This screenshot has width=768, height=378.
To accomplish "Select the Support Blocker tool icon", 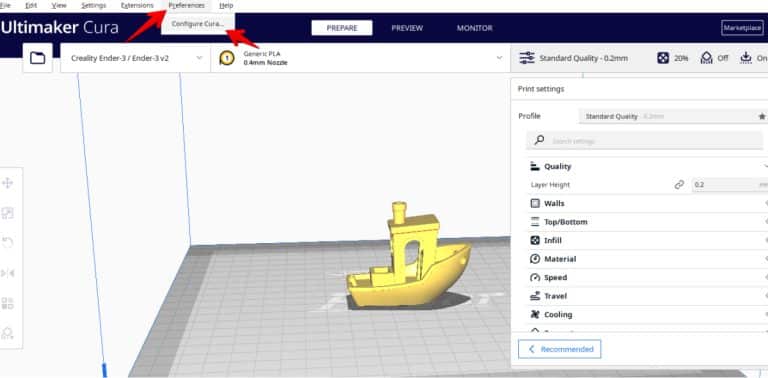I will pyautogui.click(x=7, y=333).
